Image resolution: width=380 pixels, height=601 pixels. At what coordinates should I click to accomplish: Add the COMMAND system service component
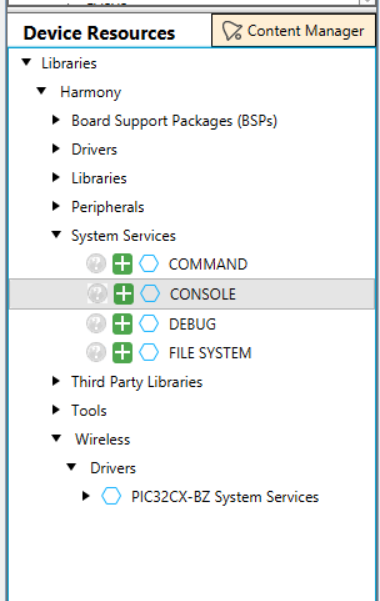(122, 264)
